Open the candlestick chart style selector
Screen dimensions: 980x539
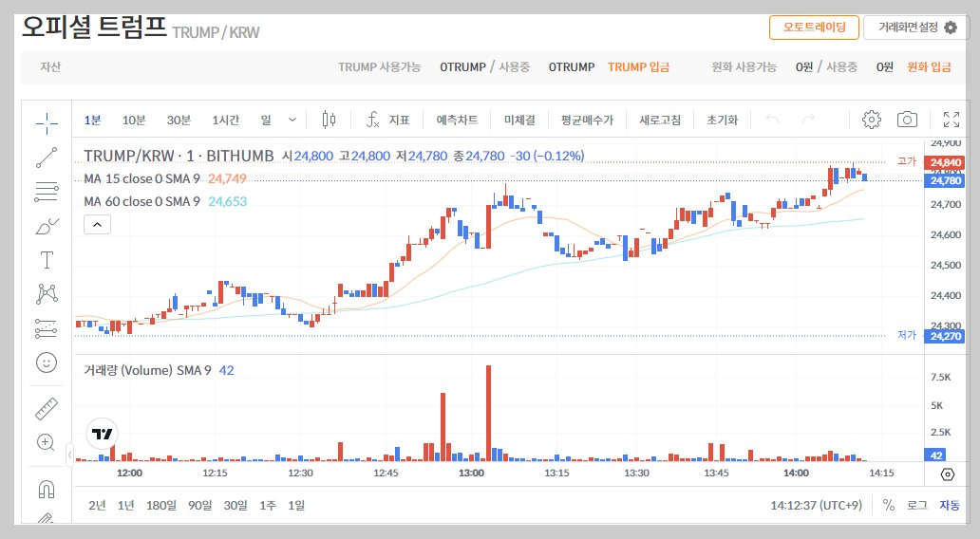[329, 120]
